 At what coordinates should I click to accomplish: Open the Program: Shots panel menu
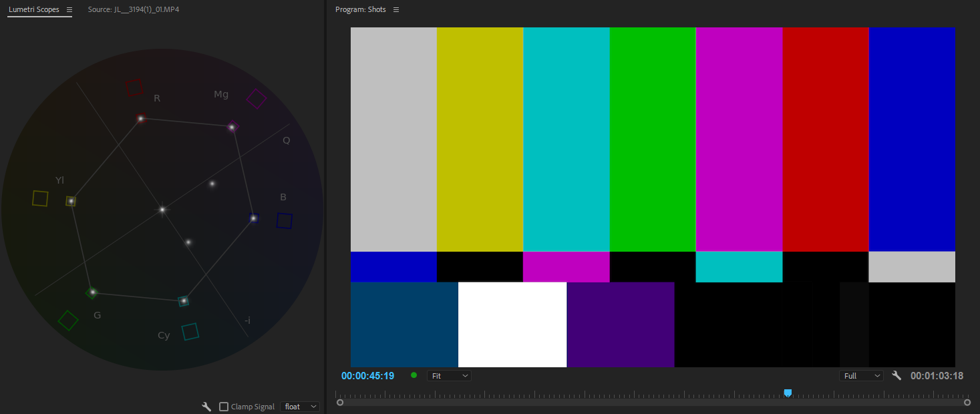click(x=396, y=9)
